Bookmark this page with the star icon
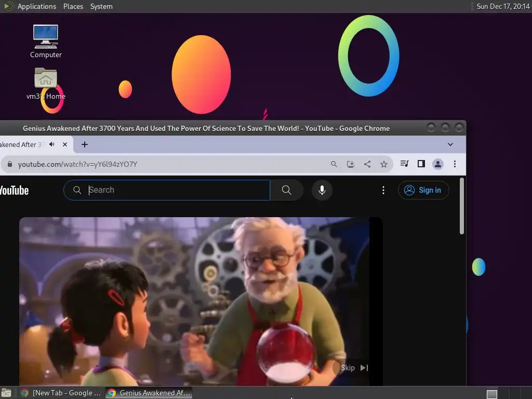 click(x=384, y=164)
